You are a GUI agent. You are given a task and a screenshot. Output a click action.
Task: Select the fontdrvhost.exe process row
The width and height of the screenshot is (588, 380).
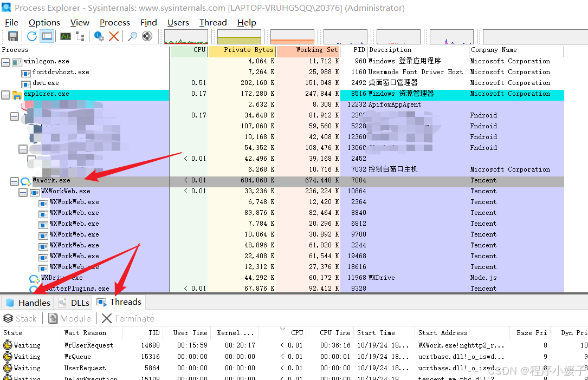[282, 72]
